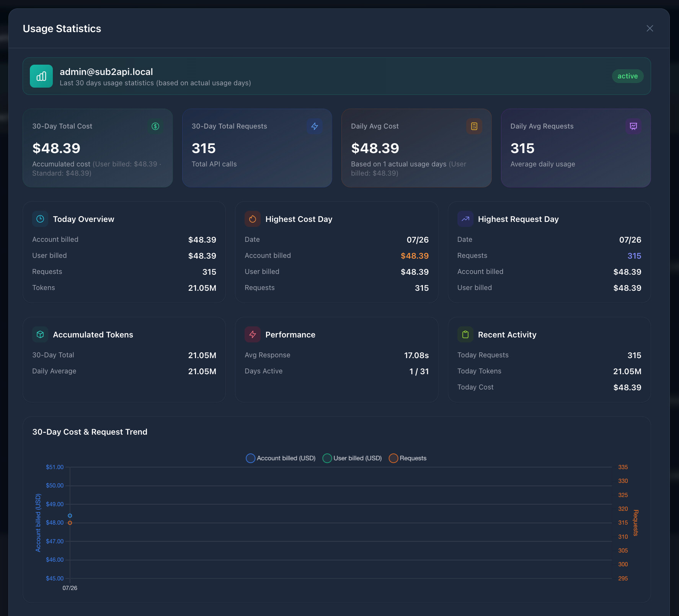Click the clipboard icon beside Recent Activity
Image resolution: width=679 pixels, height=616 pixels.
tap(465, 334)
